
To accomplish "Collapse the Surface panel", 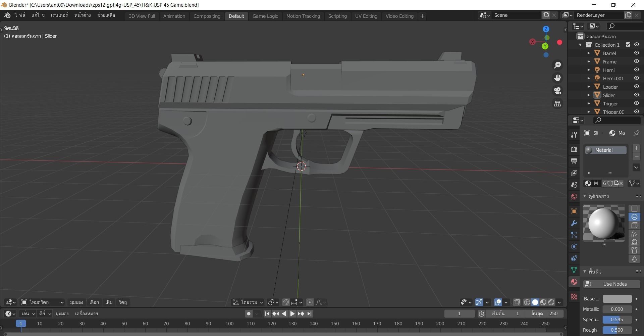I will [x=585, y=271].
